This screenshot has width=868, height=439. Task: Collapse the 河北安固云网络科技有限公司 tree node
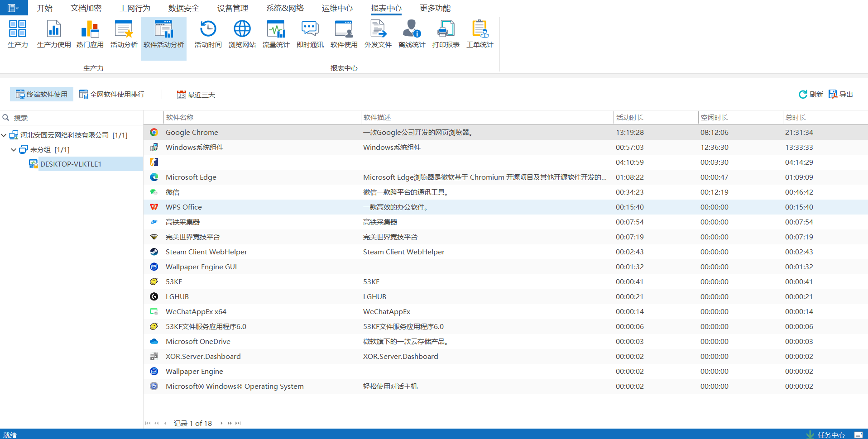[x=4, y=135]
